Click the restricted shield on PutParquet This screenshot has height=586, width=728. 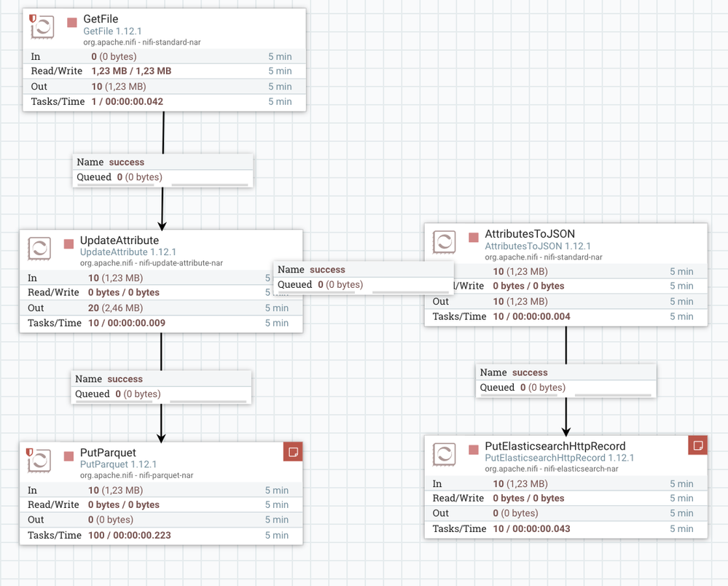click(x=29, y=453)
